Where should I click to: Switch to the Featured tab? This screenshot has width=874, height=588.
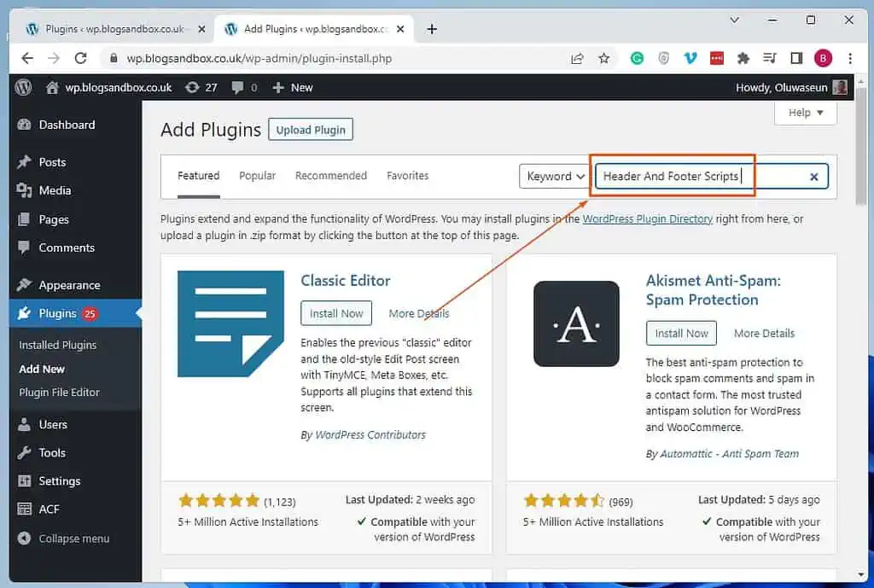(x=198, y=176)
